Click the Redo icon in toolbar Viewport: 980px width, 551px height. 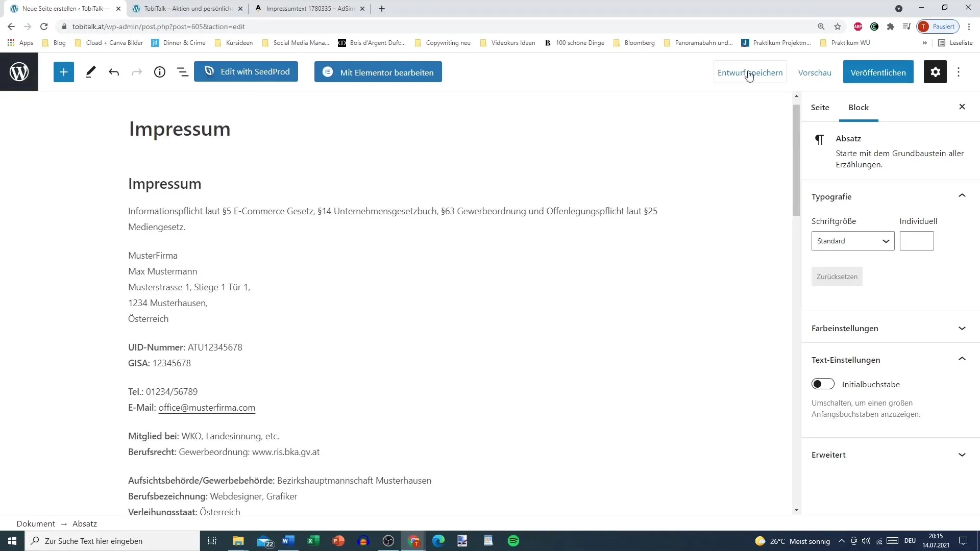(137, 72)
